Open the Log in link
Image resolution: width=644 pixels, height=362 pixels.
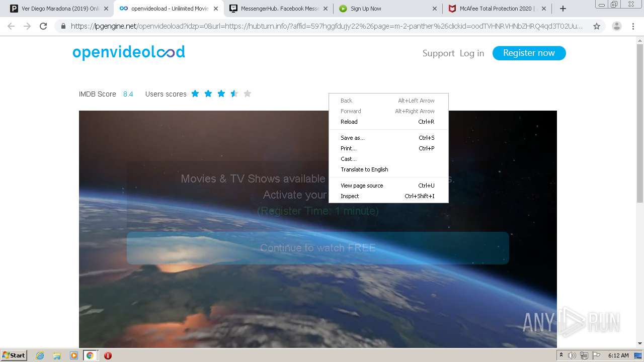pos(471,53)
